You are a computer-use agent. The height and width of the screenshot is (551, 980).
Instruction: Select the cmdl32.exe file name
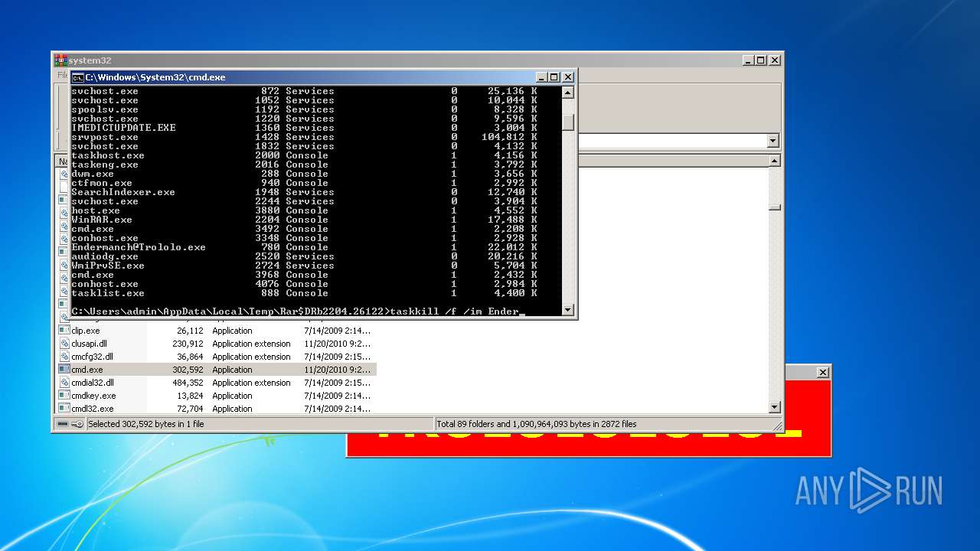coord(92,409)
